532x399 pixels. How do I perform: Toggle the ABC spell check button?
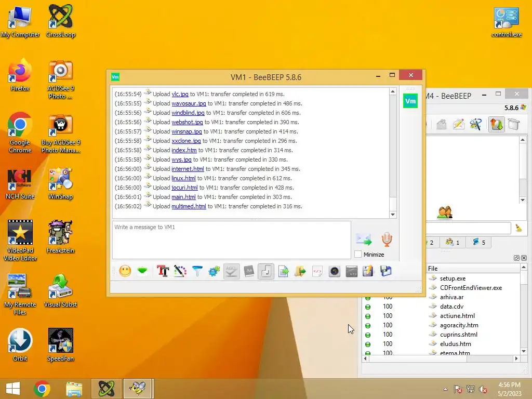[x=231, y=271]
